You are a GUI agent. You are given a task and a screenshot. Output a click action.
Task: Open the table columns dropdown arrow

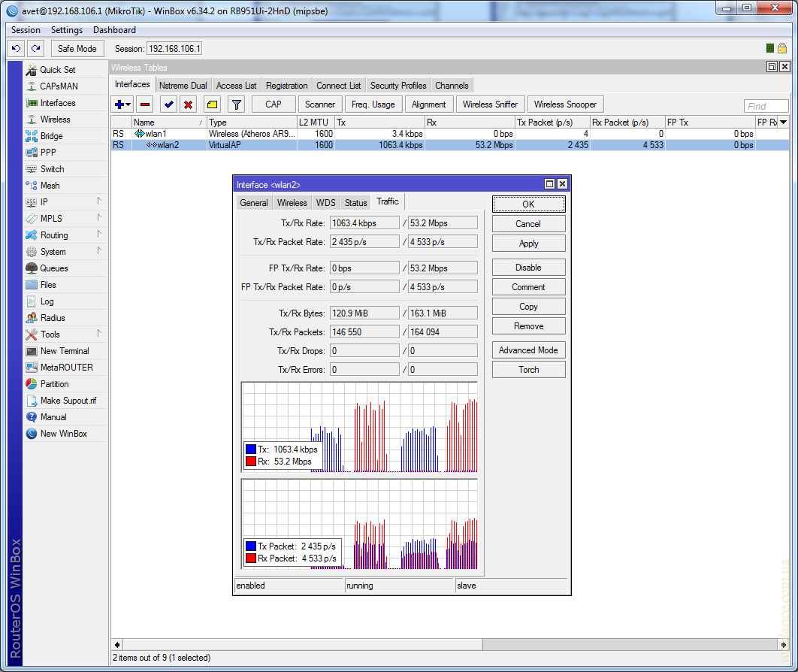[783, 122]
